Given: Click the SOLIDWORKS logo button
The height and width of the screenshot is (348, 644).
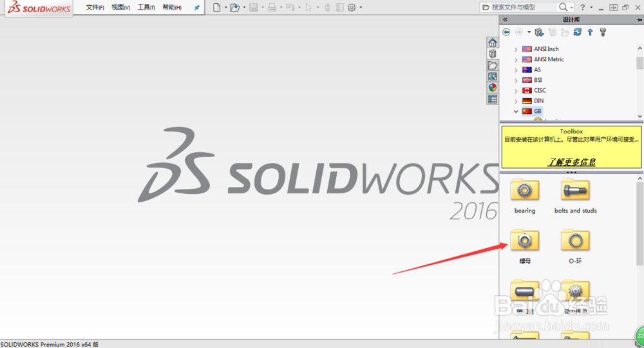Looking at the screenshot, I should coord(39,7).
